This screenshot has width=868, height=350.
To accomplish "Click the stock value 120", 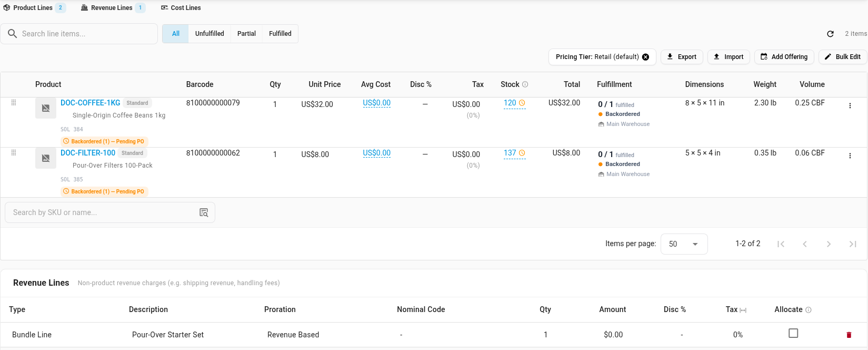I will (510, 103).
